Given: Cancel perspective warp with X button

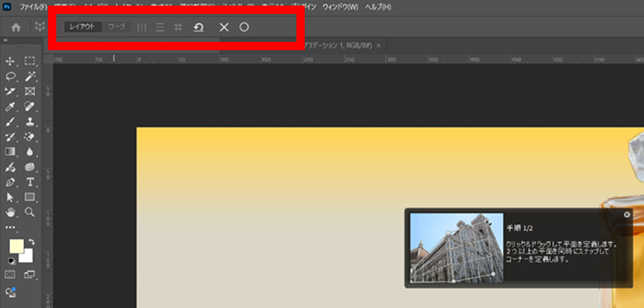Looking at the screenshot, I should (x=224, y=27).
